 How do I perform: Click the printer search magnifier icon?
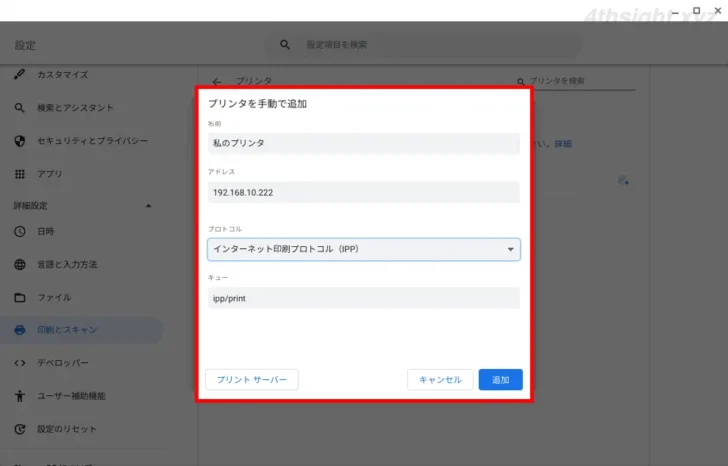pos(520,82)
